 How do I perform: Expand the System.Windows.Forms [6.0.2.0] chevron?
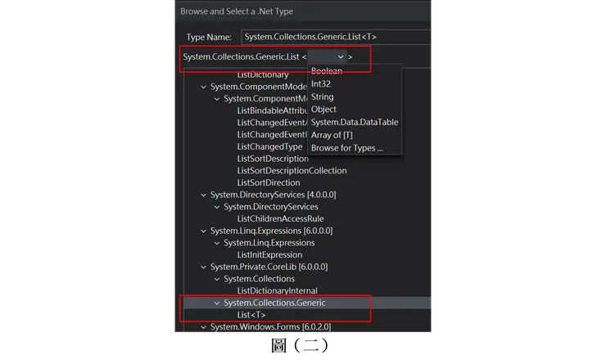point(203,327)
